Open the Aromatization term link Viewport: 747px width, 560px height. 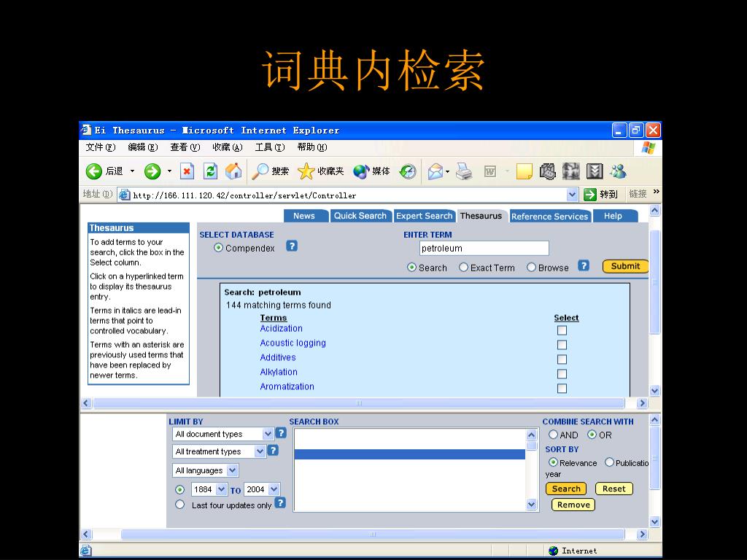tap(287, 386)
